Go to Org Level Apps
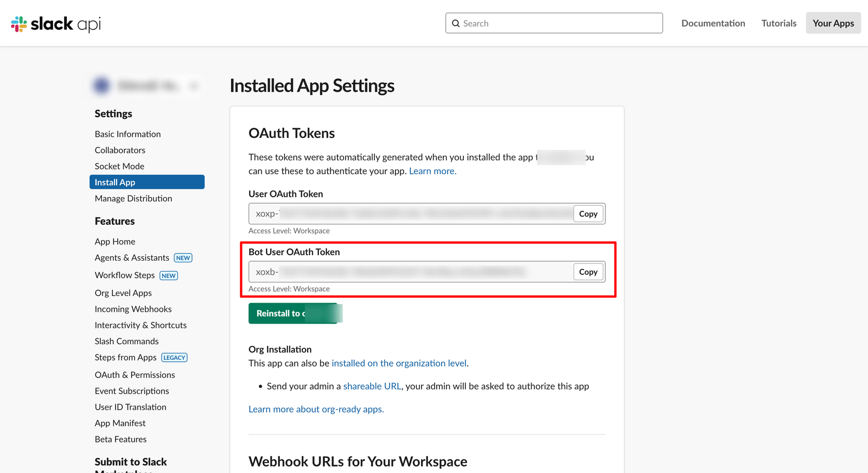The height and width of the screenshot is (473, 868). (x=123, y=293)
